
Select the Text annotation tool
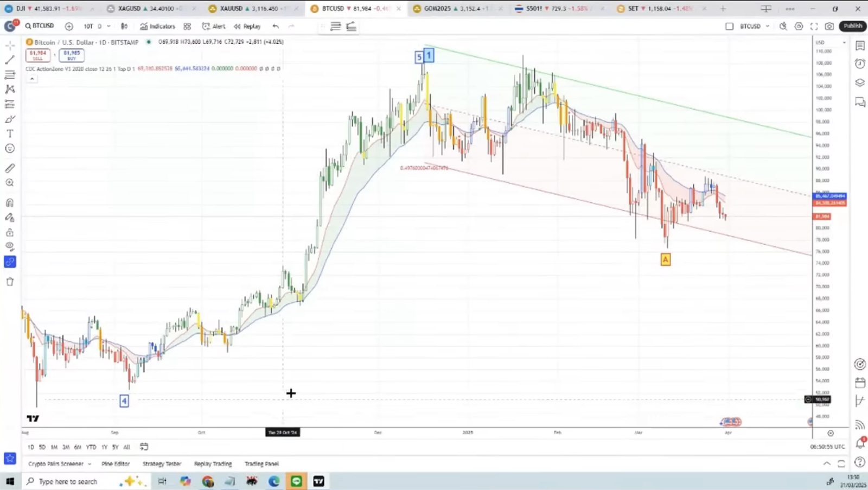pos(10,133)
